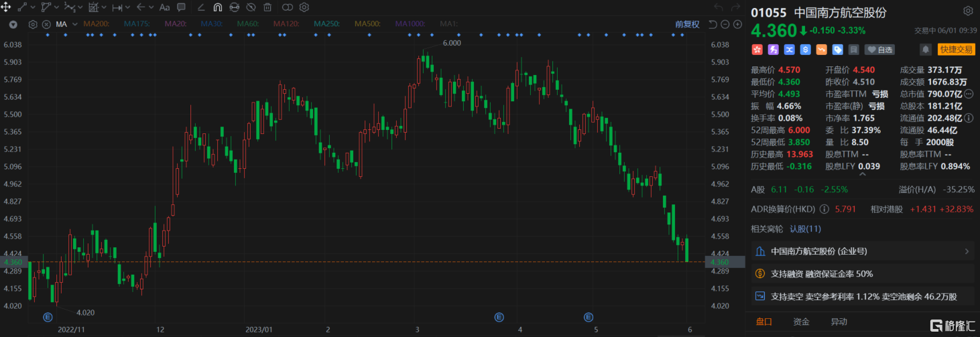
Task: Click the ADR换算价 info icon
Action: point(825,209)
